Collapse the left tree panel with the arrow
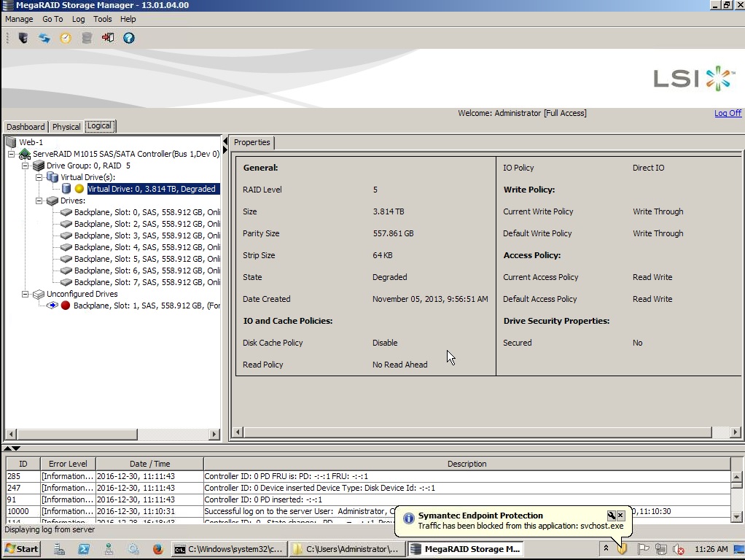This screenshot has height=560, width=745. tap(225, 141)
